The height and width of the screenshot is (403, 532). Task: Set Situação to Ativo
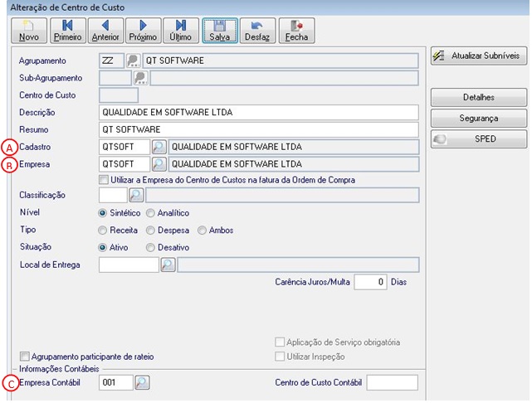click(102, 248)
